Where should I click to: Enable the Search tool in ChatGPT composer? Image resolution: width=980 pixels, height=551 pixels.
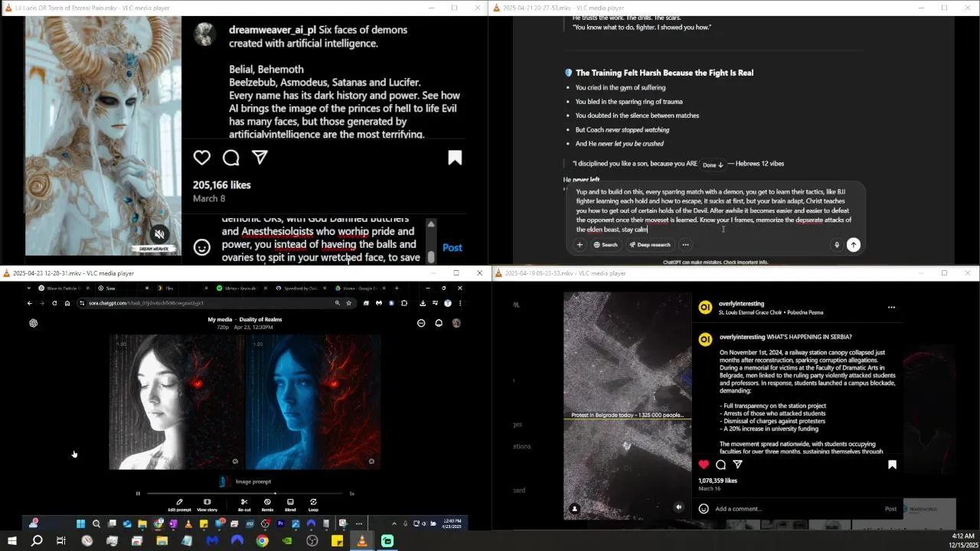tap(605, 245)
